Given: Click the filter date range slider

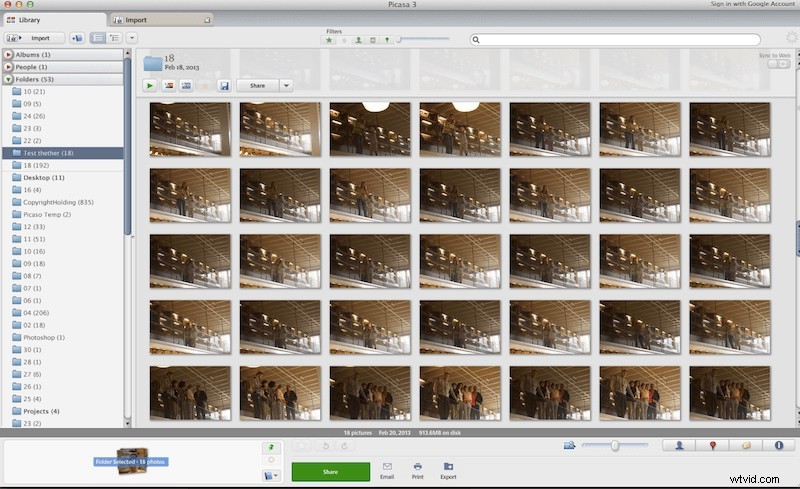Looking at the screenshot, I should click(x=423, y=39).
